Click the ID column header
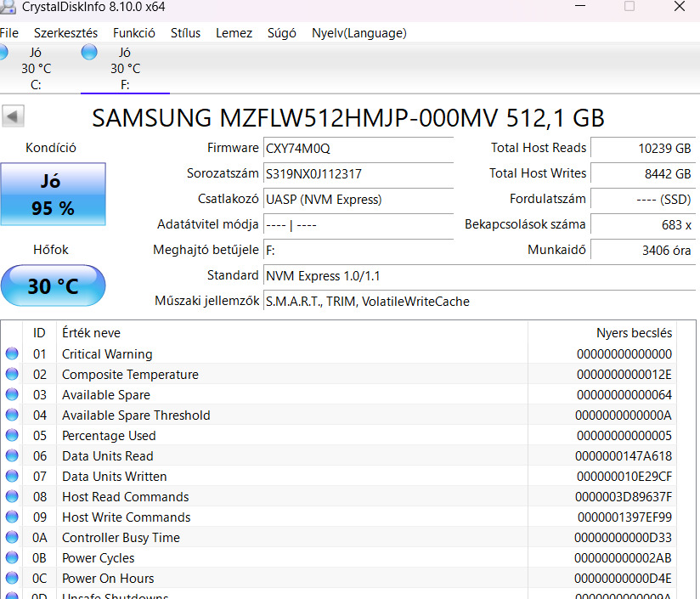This screenshot has height=599, width=700. 39,333
